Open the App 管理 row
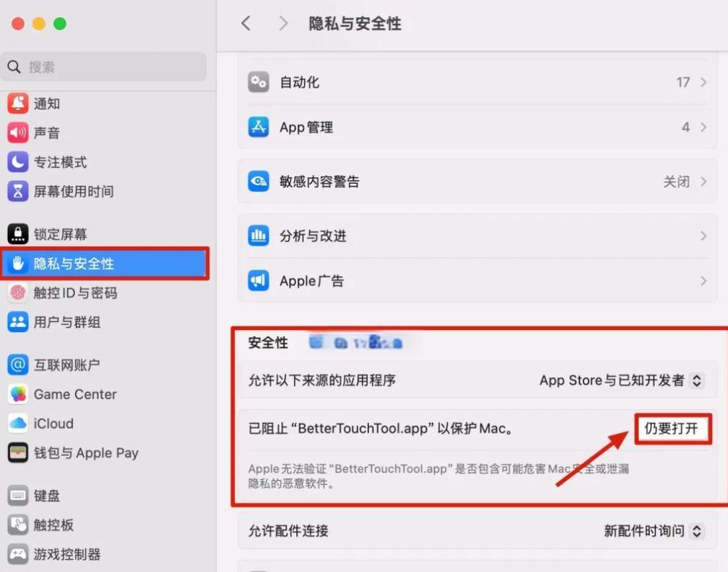728x572 pixels. pos(476,128)
